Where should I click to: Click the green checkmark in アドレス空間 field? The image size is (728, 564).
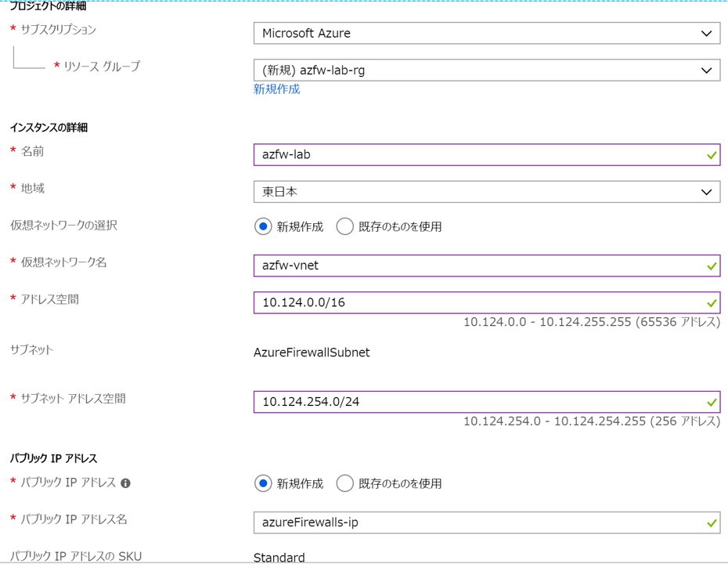pos(711,303)
